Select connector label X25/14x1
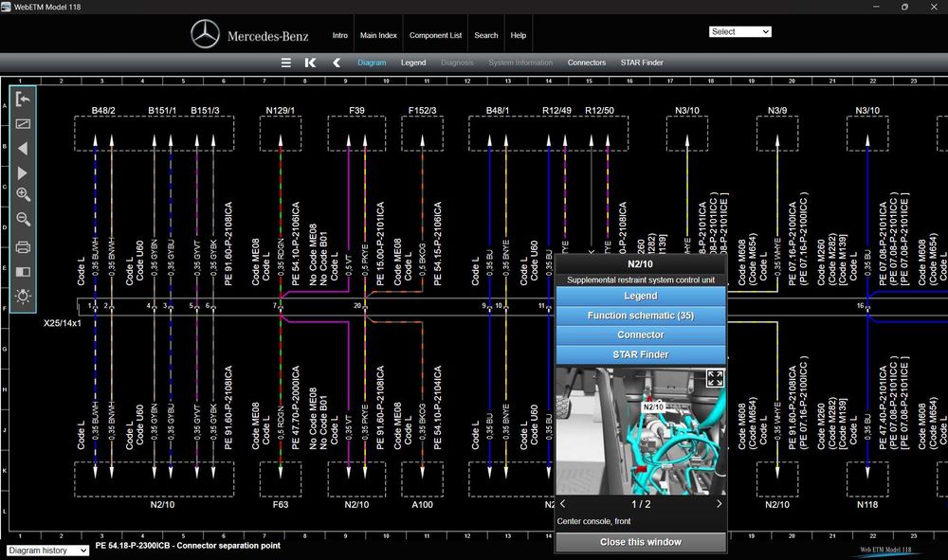Image resolution: width=948 pixels, height=560 pixels. 63,323
